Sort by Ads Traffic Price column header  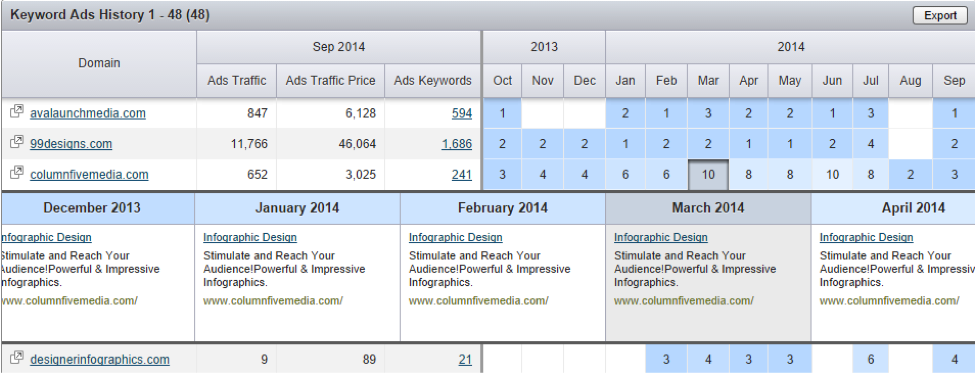(330, 80)
